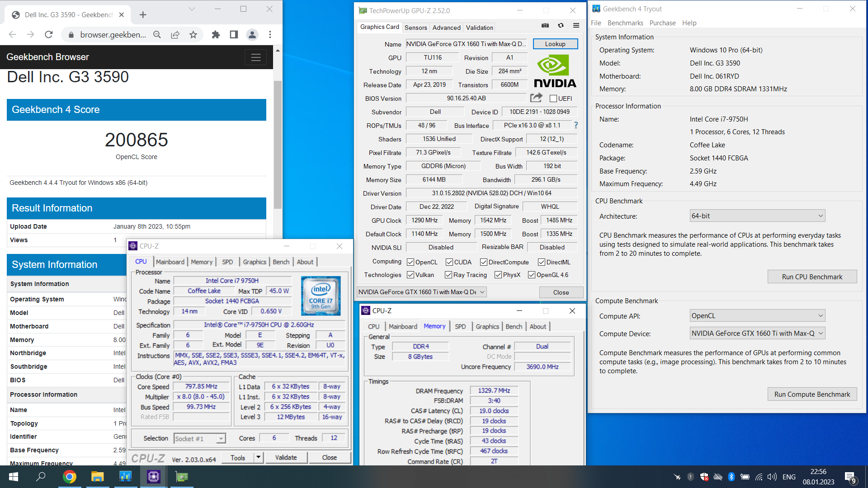The height and width of the screenshot is (488, 868).
Task: Open Chrome three-dot menu
Action: pos(270,35)
